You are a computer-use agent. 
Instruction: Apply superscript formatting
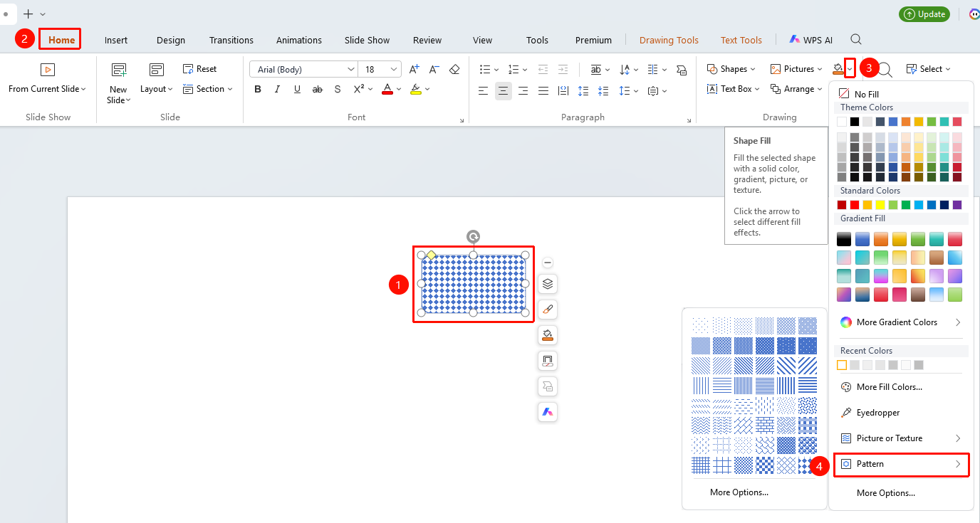(360, 89)
